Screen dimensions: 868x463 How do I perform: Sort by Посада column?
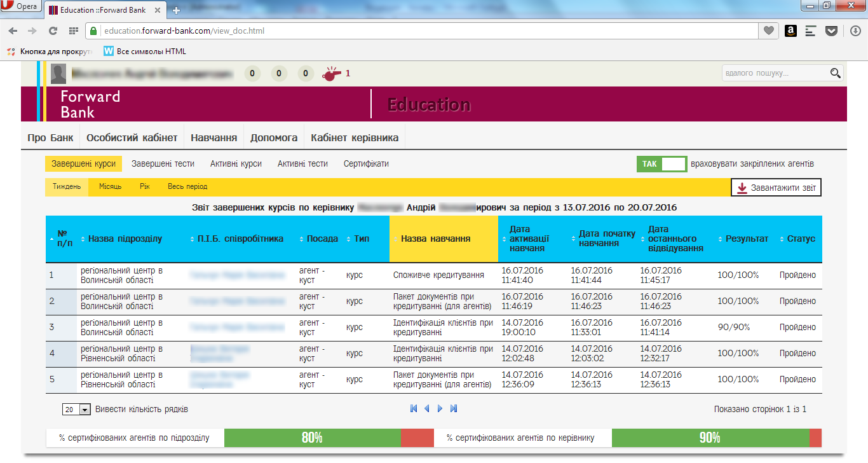click(x=318, y=239)
